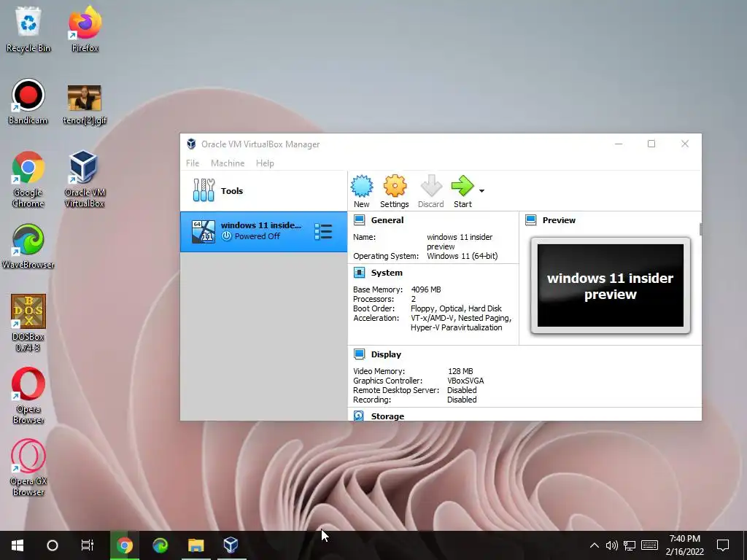Click the details pane vertical scrollbar
747x560 pixels.
tap(700, 230)
